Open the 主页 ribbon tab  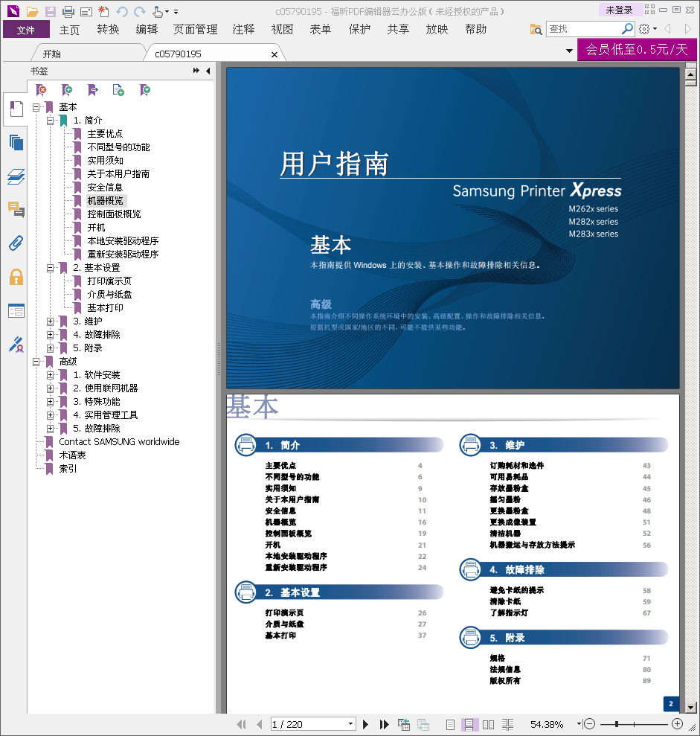click(69, 30)
